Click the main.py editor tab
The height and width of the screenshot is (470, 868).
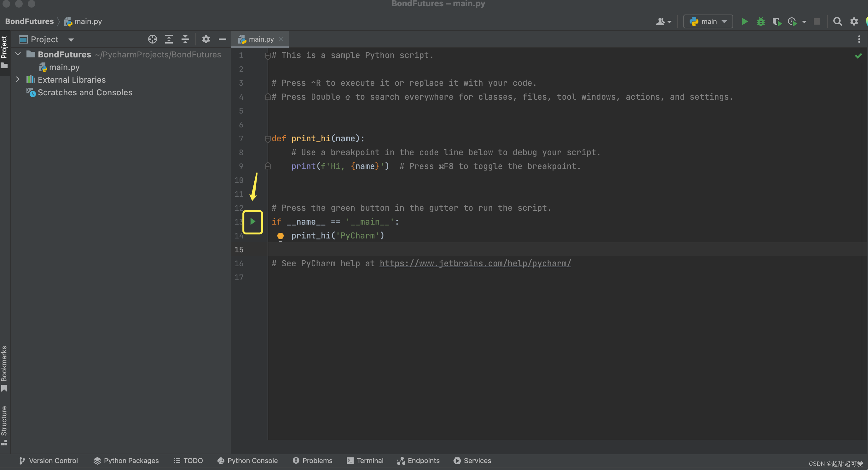259,39
